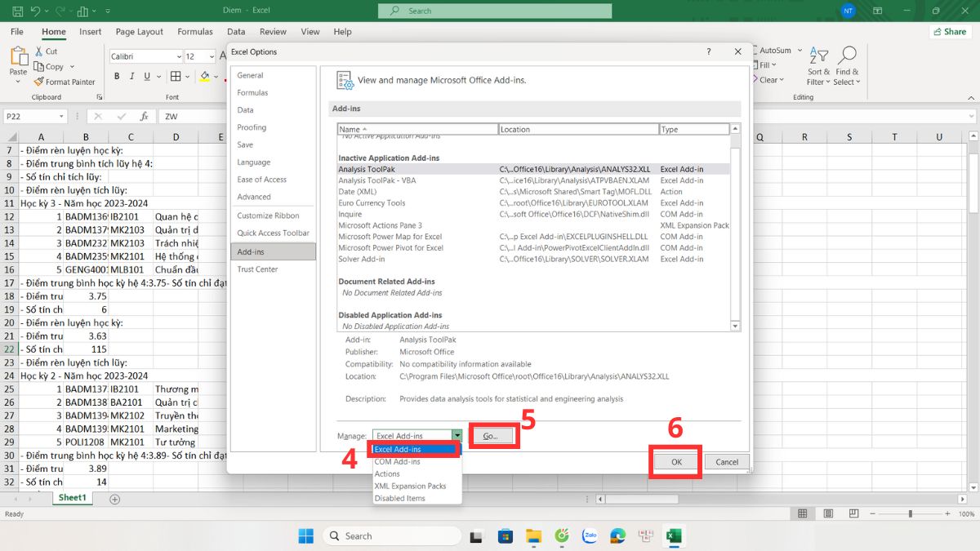
Task: Open the Page Layout ribbon tab
Action: (x=140, y=32)
